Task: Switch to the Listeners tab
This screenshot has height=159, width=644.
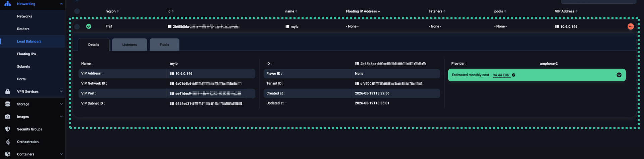Action: 129,45
